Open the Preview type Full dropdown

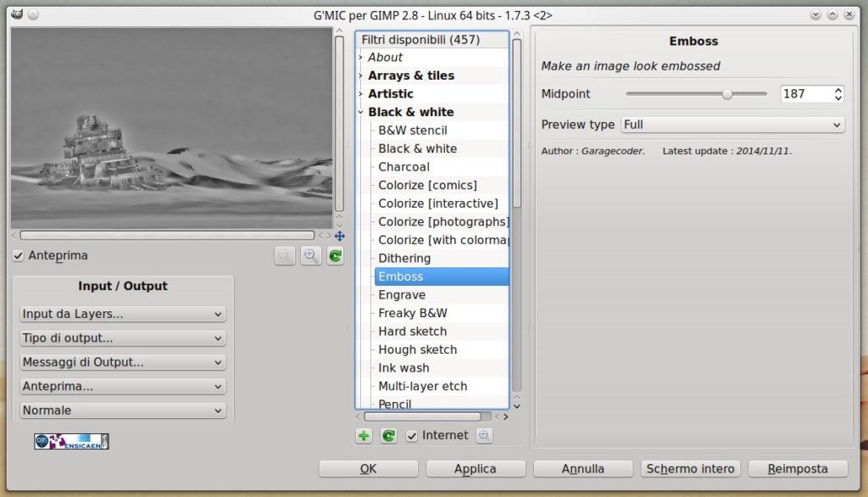[732, 125]
